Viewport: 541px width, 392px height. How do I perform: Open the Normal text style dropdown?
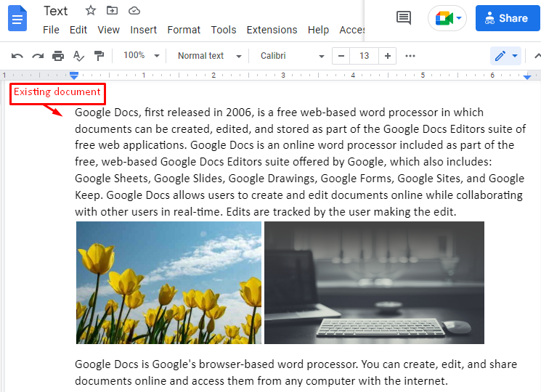tap(209, 56)
